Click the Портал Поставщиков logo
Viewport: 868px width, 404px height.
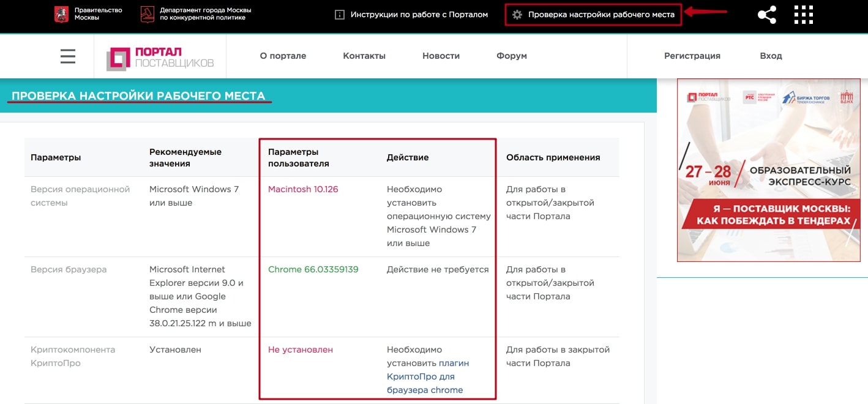pos(160,57)
